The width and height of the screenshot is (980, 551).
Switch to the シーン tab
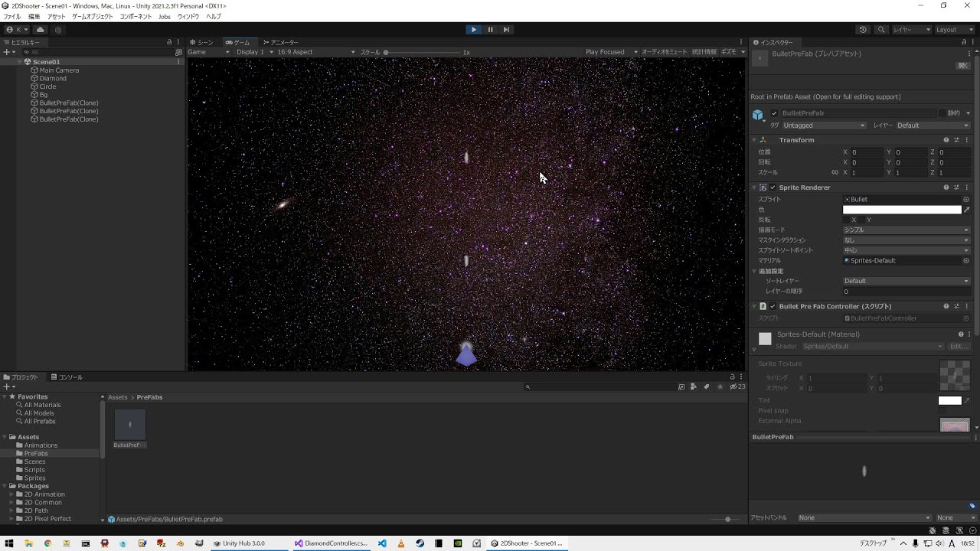pyautogui.click(x=202, y=42)
